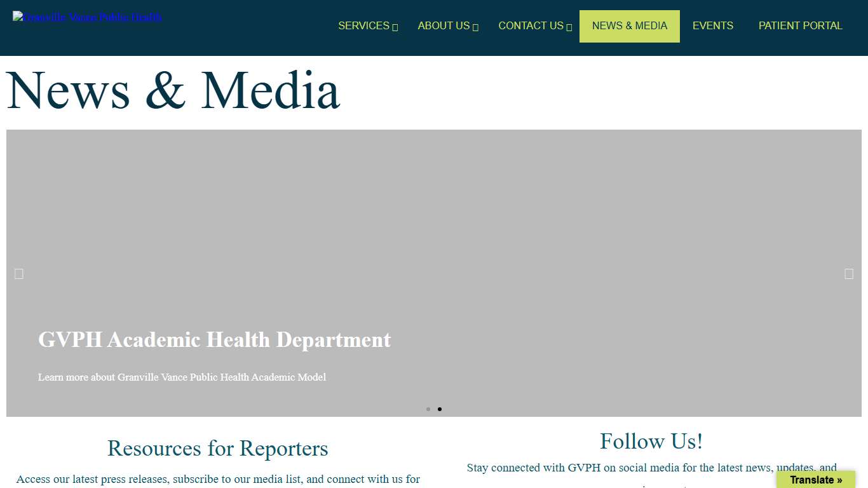Open the PATIENT PORTAL link
The width and height of the screenshot is (868, 488).
coord(800,26)
